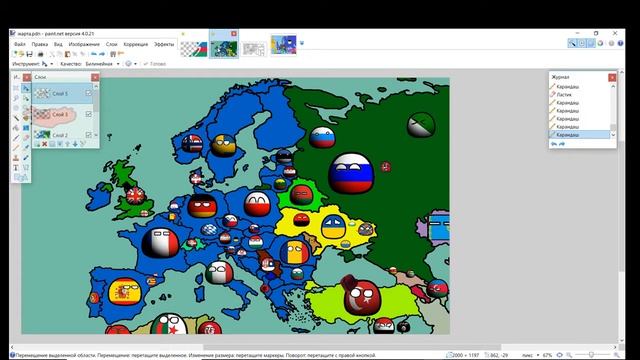Select the Rectangle Select tool

(x=16, y=88)
